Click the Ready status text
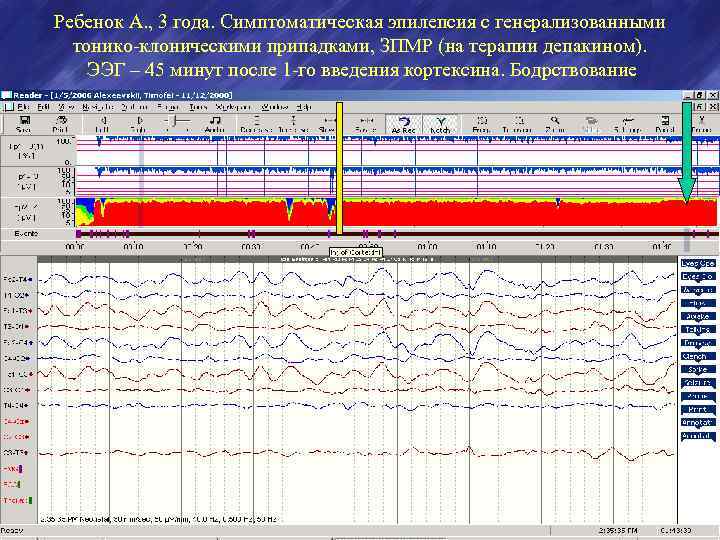The height and width of the screenshot is (540, 720). 11,531
